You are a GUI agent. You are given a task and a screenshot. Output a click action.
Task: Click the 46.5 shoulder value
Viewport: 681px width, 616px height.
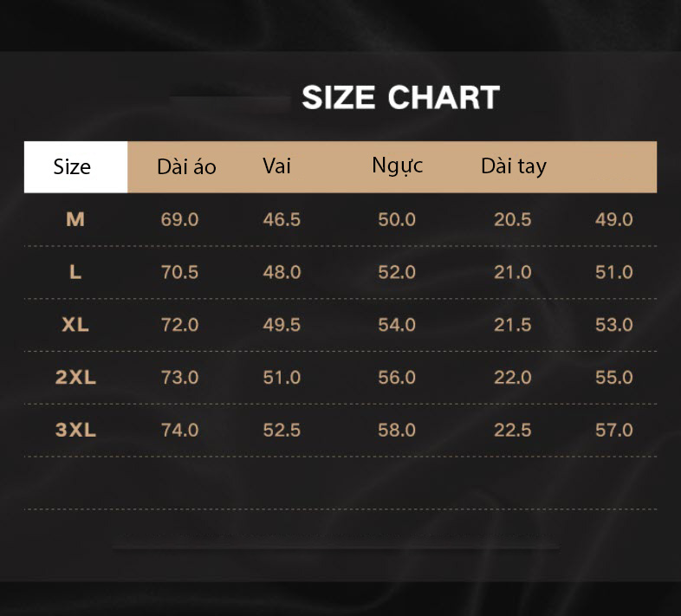pos(282,219)
